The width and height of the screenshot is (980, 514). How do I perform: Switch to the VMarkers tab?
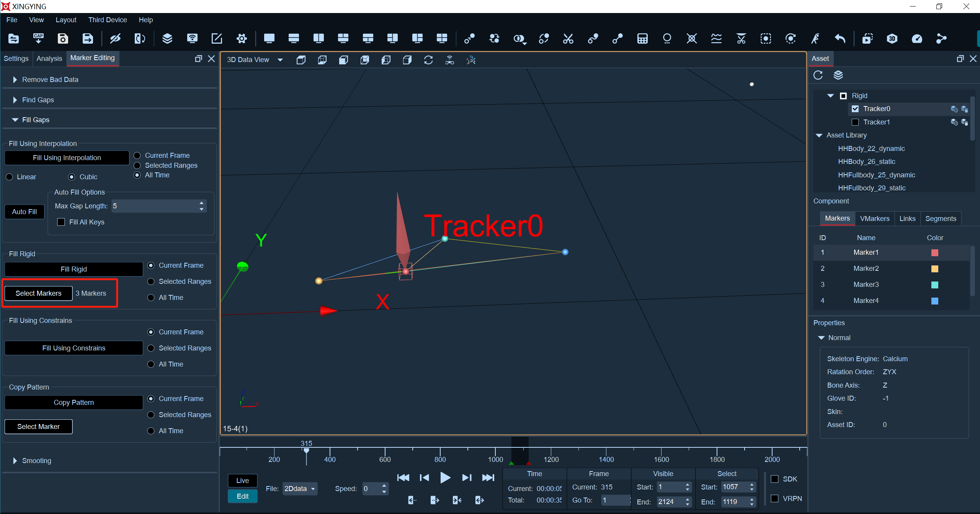pos(875,219)
